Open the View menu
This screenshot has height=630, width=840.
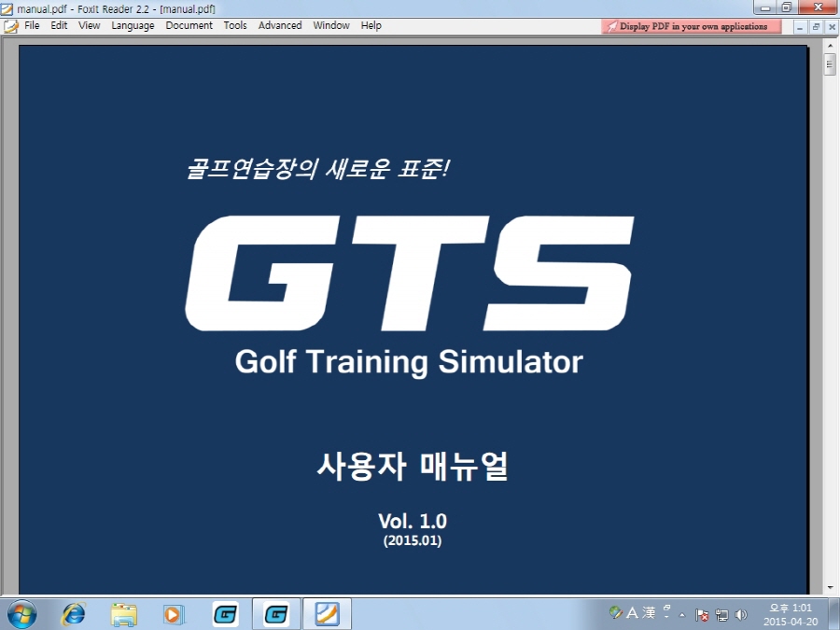coord(89,25)
